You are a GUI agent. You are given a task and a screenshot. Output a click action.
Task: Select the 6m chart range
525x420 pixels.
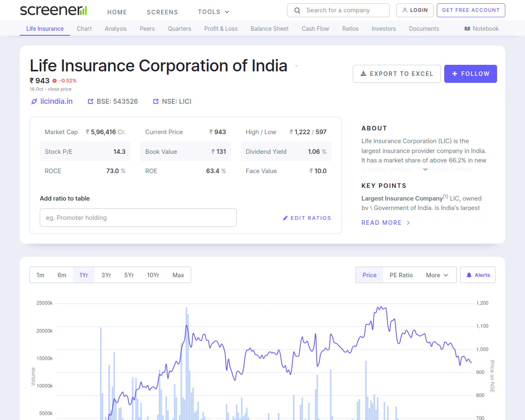point(62,275)
